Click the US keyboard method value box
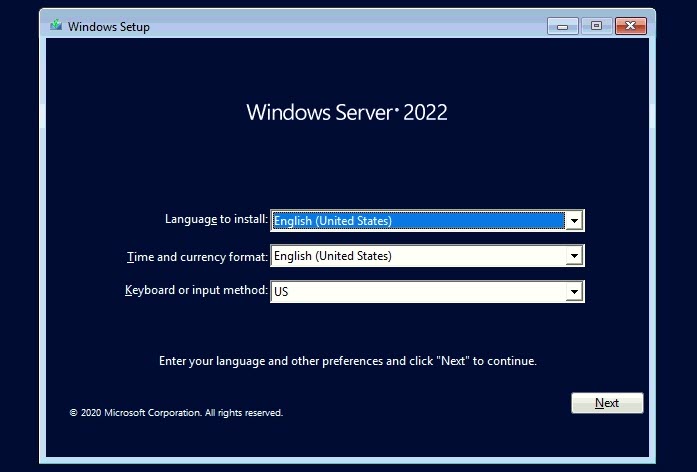 click(417, 291)
